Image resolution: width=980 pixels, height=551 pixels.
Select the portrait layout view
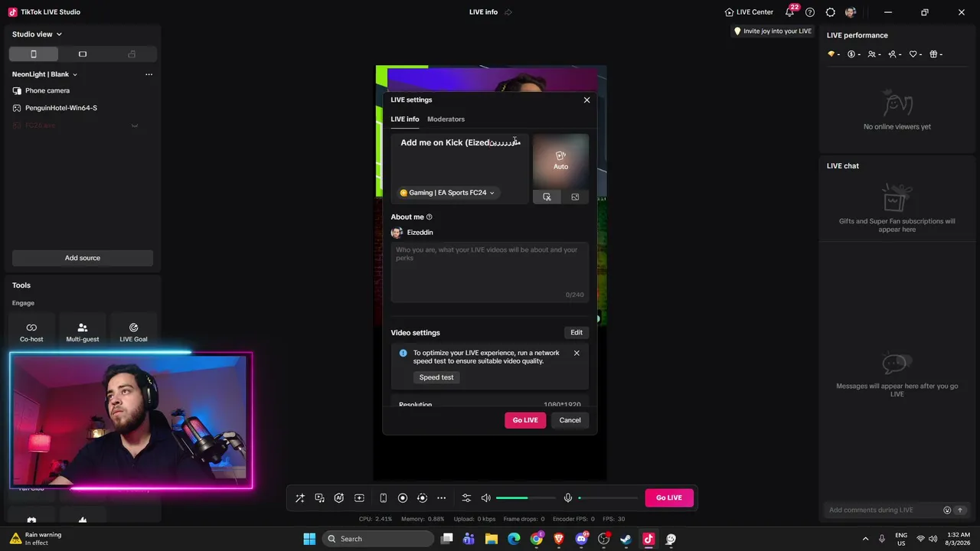click(x=34, y=54)
